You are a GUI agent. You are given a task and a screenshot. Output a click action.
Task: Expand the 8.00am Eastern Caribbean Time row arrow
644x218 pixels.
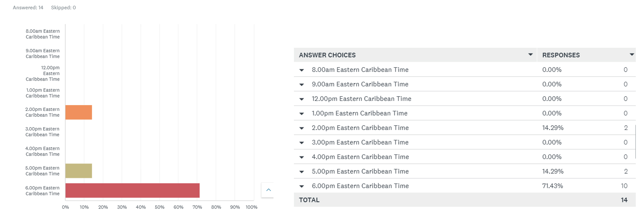pyautogui.click(x=301, y=70)
